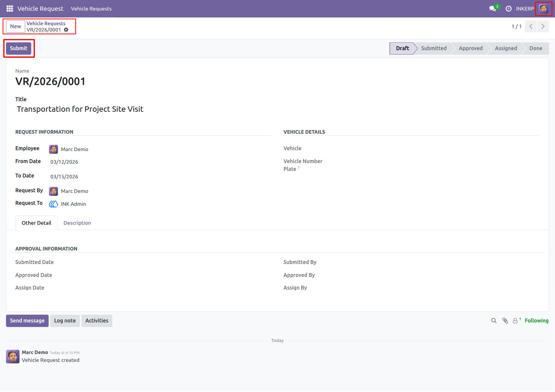
Task: Click the Vehicle Request app title
Action: point(40,9)
